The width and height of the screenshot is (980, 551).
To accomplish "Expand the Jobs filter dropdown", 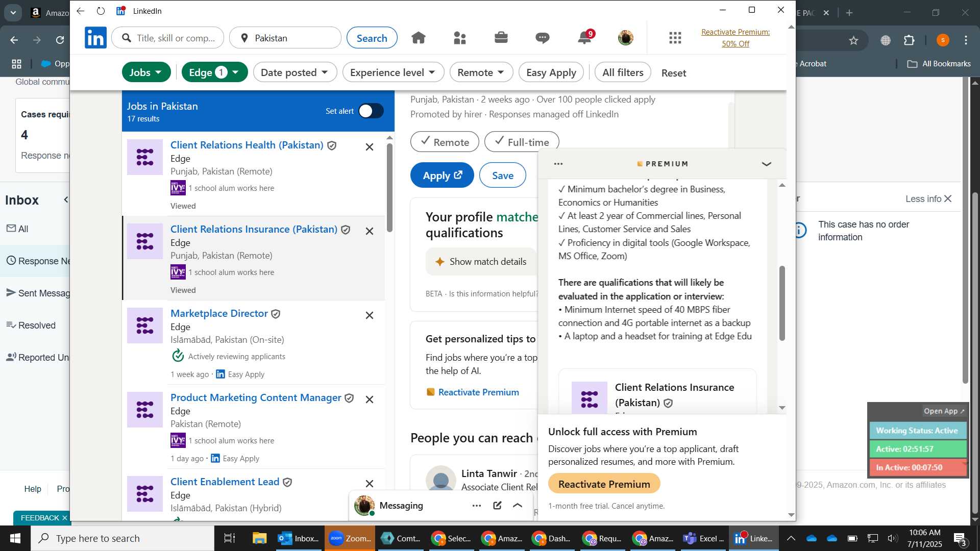I will [146, 72].
